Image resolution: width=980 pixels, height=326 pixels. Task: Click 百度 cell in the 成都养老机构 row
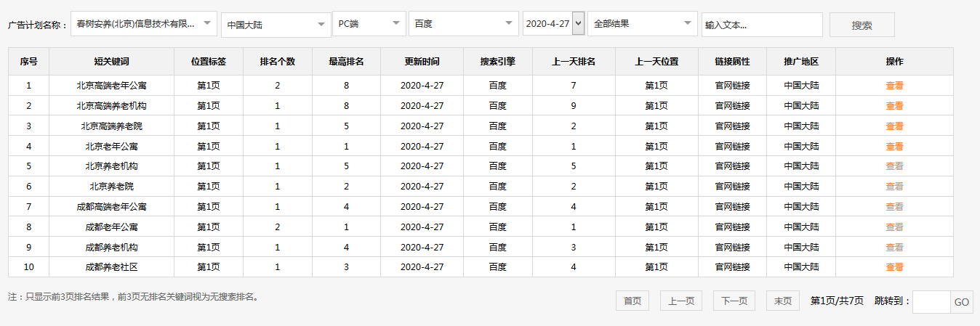[x=498, y=247]
